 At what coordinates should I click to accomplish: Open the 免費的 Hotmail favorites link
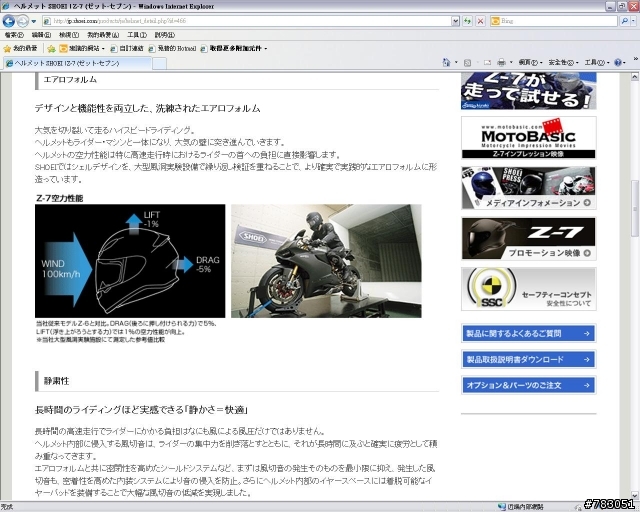pos(172,49)
